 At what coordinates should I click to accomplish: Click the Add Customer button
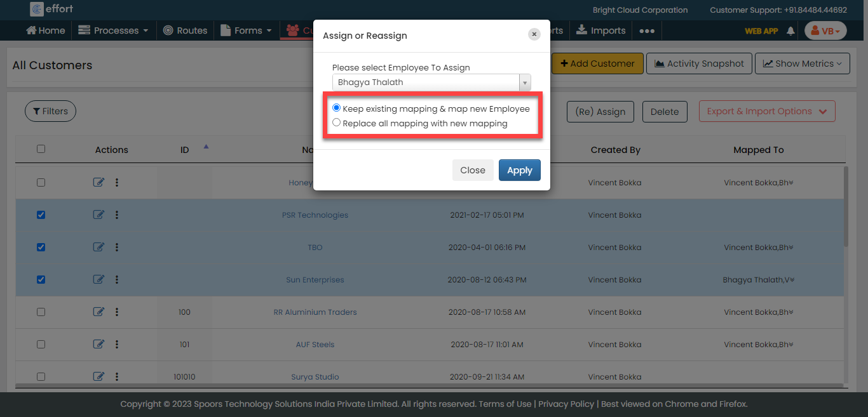pyautogui.click(x=597, y=63)
